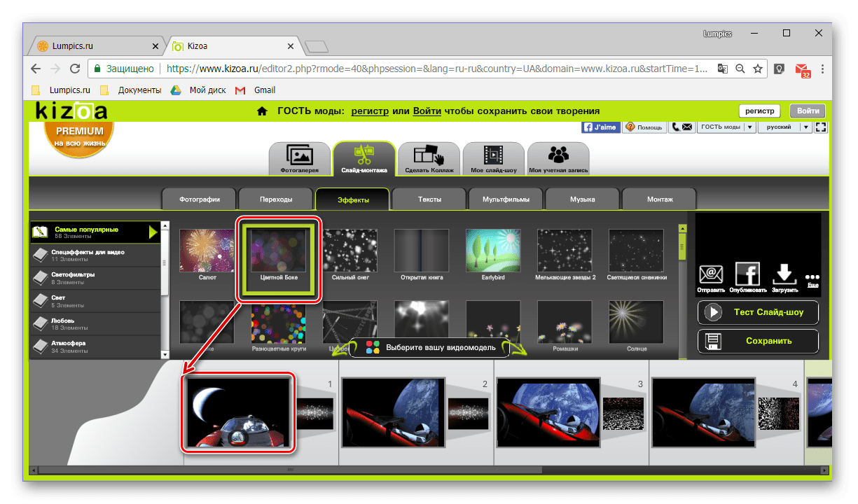Select the Спецэффекты для видео category

click(x=95, y=255)
